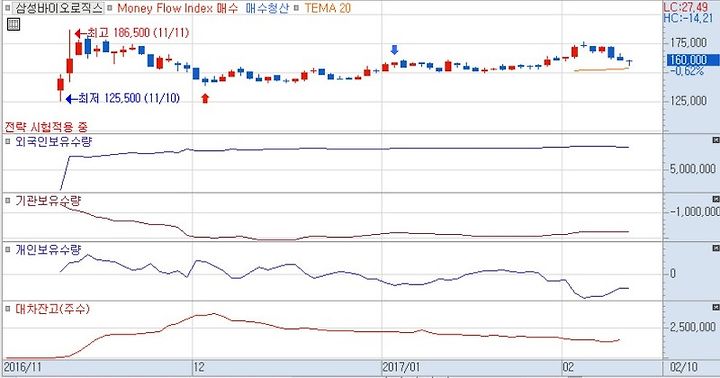Click the 175,000 price axis label

coord(688,43)
